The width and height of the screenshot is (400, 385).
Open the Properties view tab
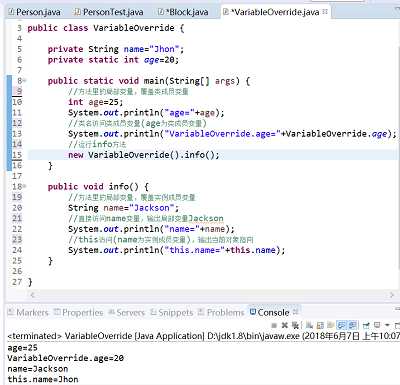coord(79,313)
